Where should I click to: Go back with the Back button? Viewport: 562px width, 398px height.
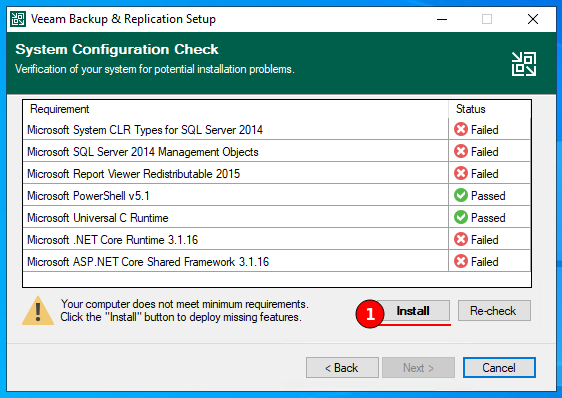pos(342,368)
